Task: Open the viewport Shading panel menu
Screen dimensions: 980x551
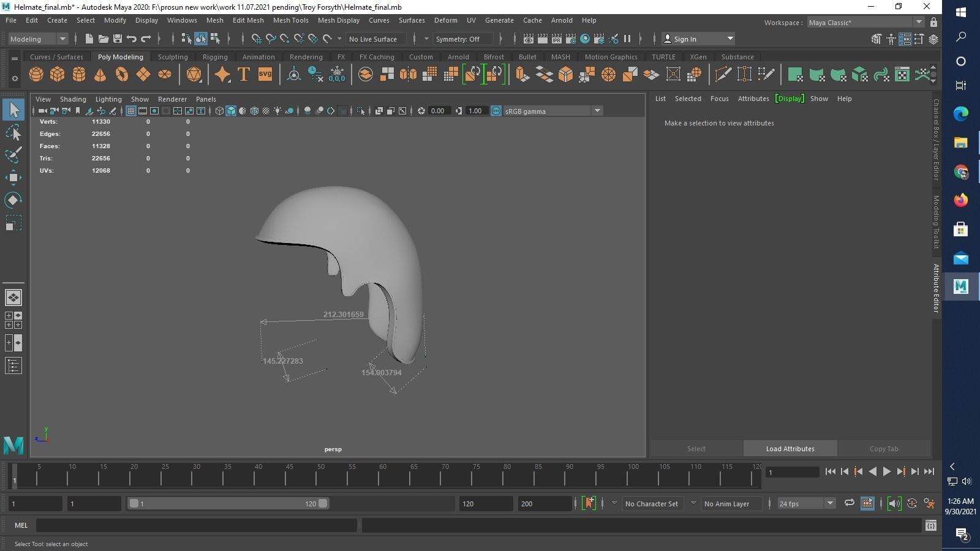Action: [x=73, y=99]
